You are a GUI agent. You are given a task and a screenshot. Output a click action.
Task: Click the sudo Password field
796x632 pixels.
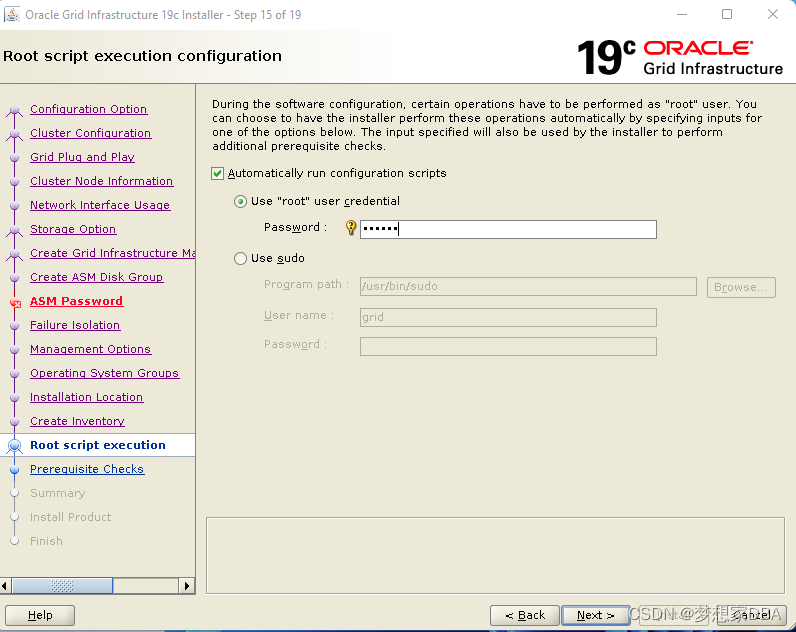508,346
